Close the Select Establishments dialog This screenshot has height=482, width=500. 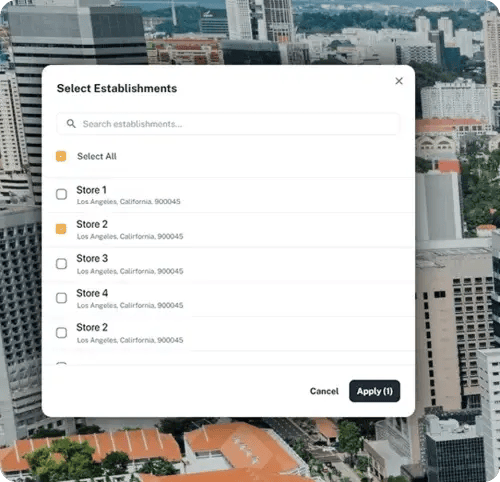point(399,81)
